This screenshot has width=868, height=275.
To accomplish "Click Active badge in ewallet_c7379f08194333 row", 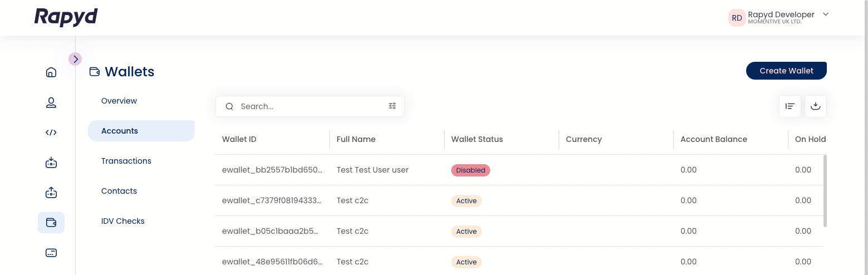I will (x=466, y=201).
